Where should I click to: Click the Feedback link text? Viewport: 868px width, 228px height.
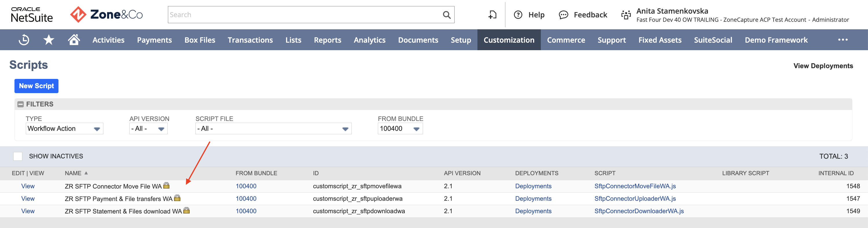pos(590,15)
